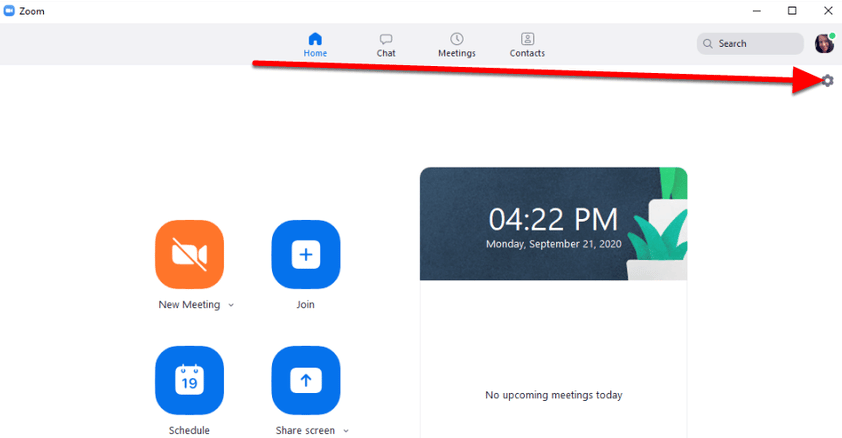Click the magnifier icon in Search box
This screenshot has height=438, width=842.
point(708,43)
